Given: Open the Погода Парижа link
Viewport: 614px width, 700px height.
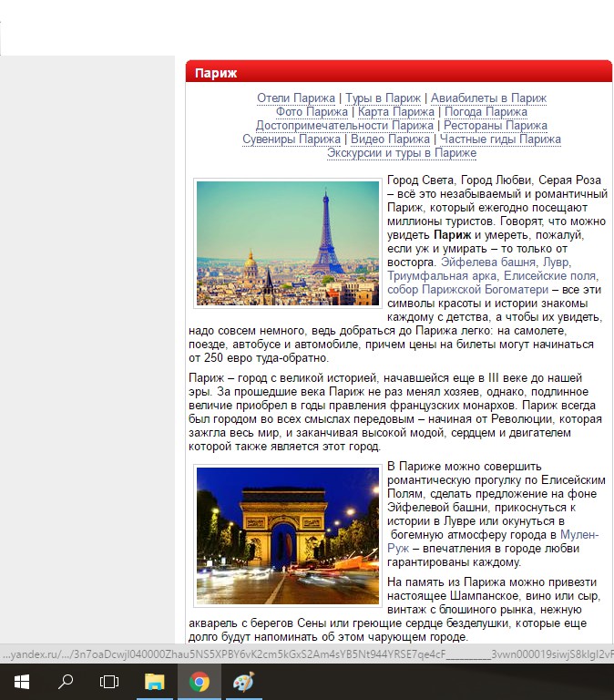Looking at the screenshot, I should coord(486,111).
